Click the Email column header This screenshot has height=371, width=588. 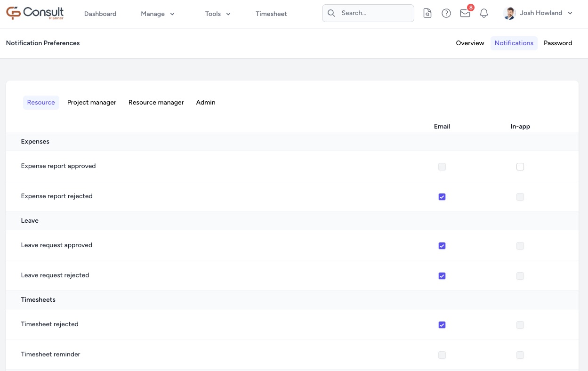pyautogui.click(x=442, y=126)
